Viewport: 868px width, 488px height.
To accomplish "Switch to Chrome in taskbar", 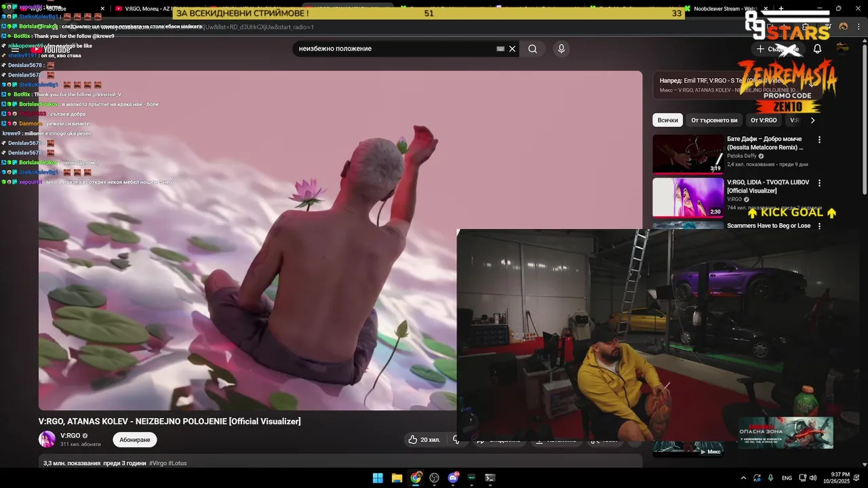I will click(416, 478).
